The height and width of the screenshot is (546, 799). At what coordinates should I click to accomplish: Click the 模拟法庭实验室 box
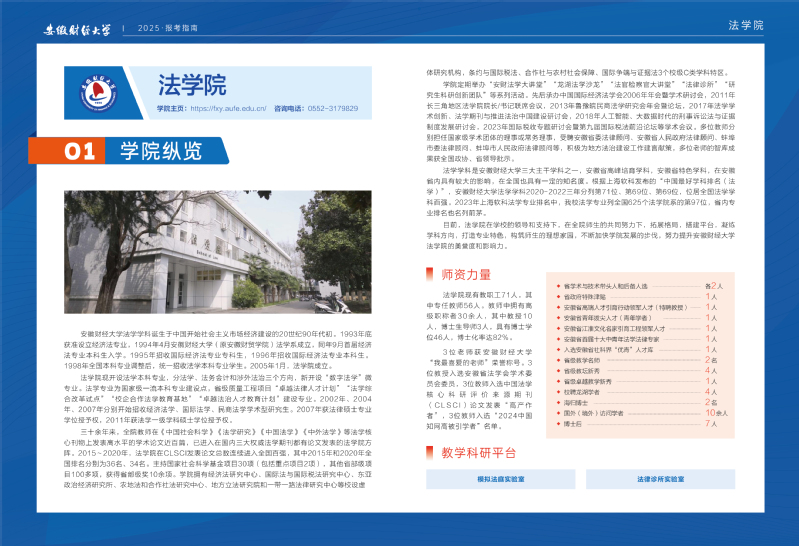501,479
